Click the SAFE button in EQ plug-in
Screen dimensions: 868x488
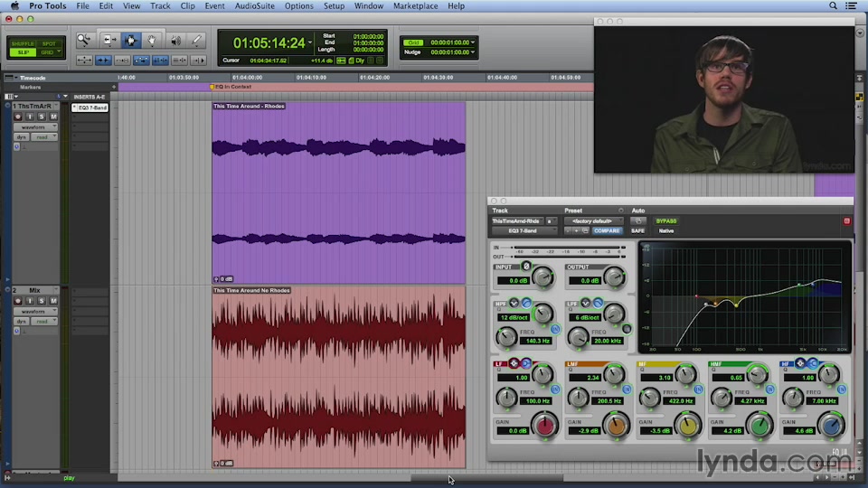tap(637, 230)
